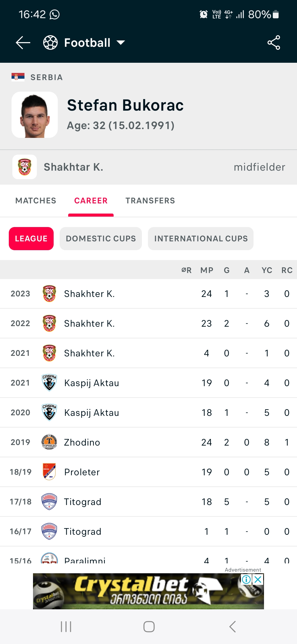This screenshot has width=297, height=644.
Task: Tap the Proleter club logo
Action: click(49, 472)
